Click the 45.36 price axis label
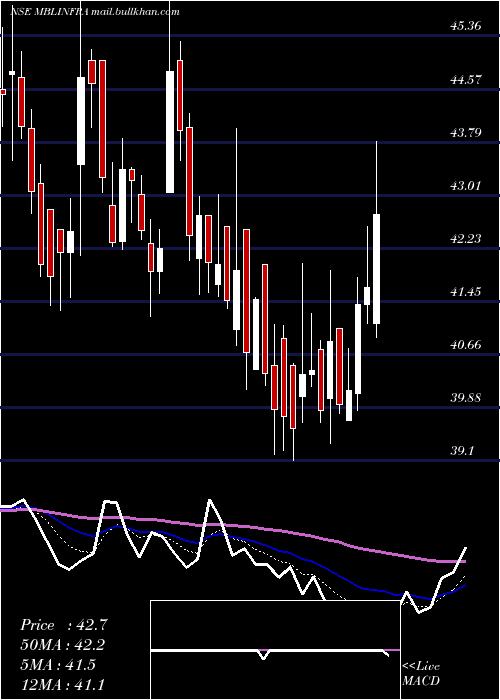Image resolution: width=500 pixels, height=700 pixels. pyautogui.click(x=466, y=26)
